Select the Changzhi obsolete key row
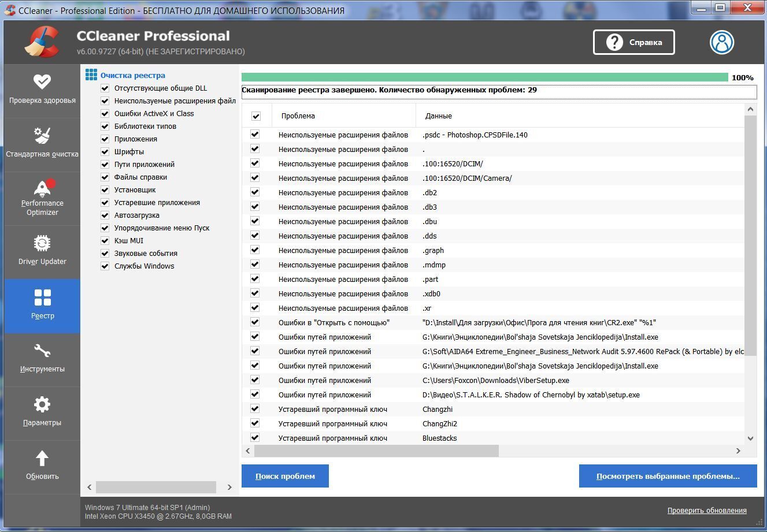767x532 pixels. (x=494, y=409)
